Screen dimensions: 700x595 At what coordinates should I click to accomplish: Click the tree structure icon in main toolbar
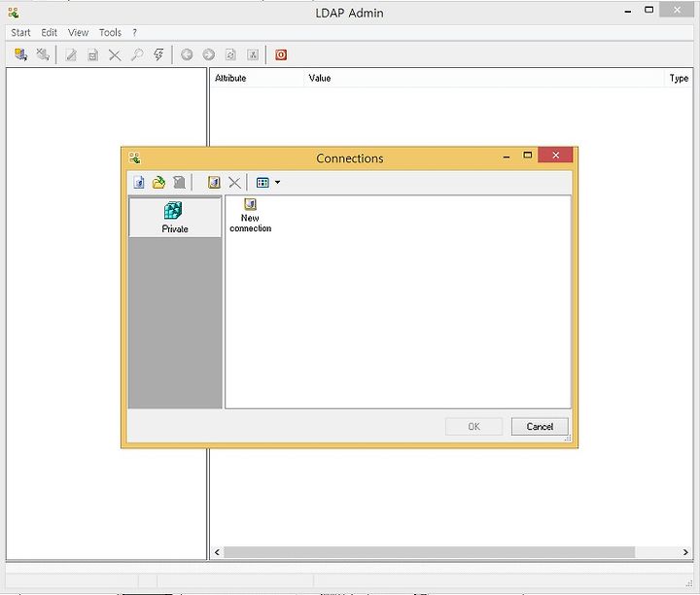pyautogui.click(x=253, y=54)
